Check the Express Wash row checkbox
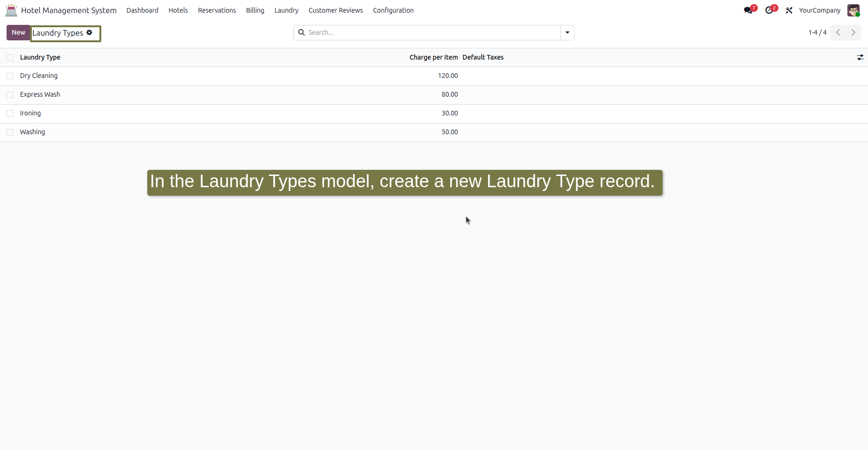This screenshot has height=450, width=868. click(x=10, y=95)
